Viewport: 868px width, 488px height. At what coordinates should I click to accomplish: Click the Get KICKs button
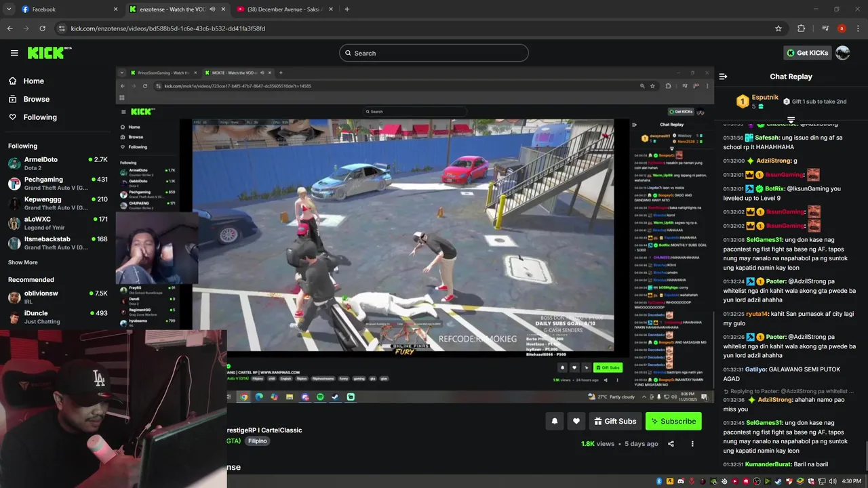pyautogui.click(x=808, y=53)
